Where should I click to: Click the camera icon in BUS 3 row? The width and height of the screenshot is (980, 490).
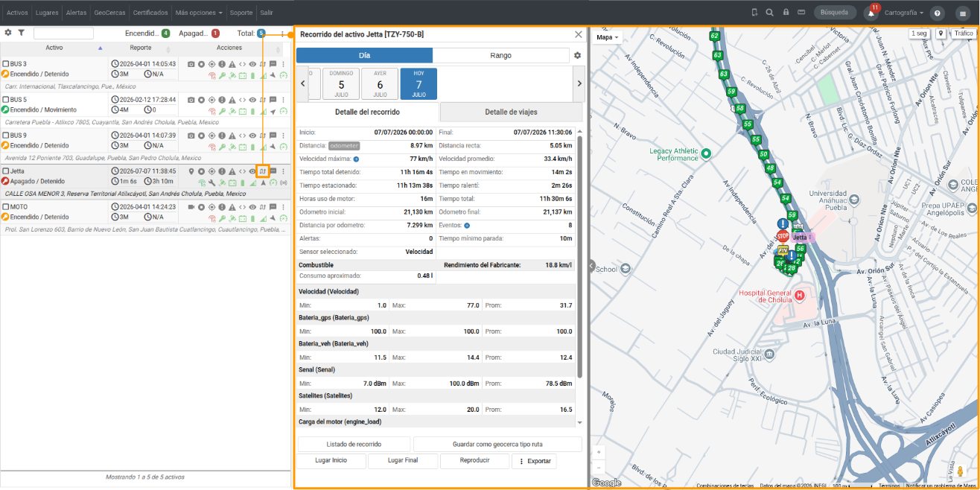click(191, 64)
